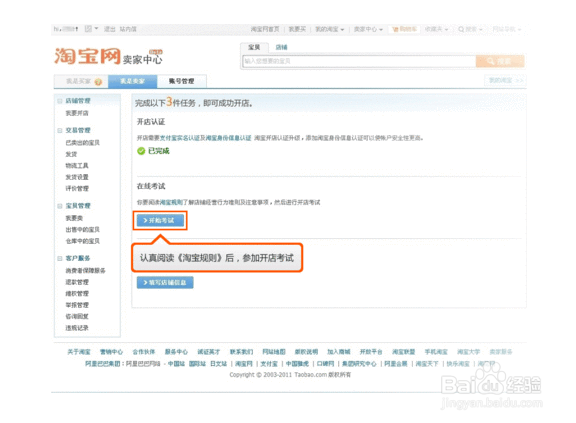Screen dimensions: 576x423
Task: Select the 宝贝 search tab
Action: tap(254, 47)
